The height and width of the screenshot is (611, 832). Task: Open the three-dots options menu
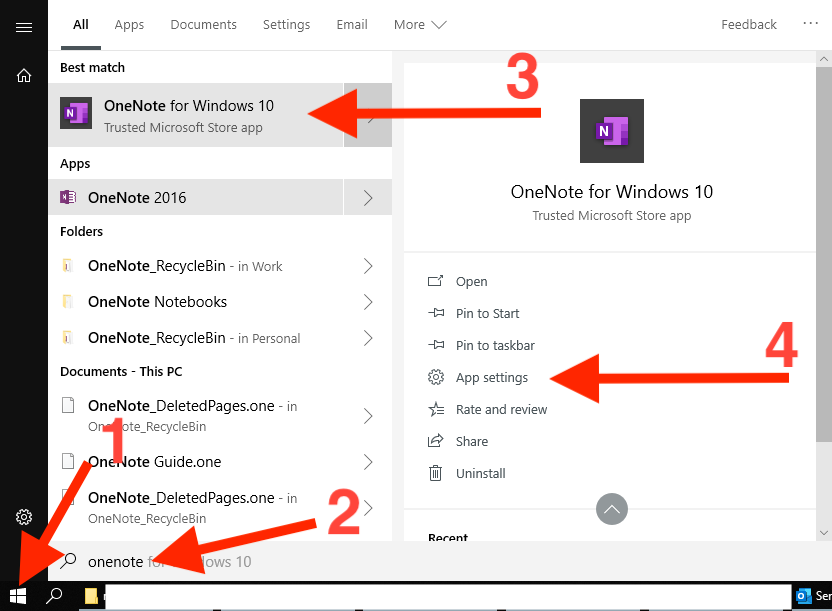tap(810, 24)
